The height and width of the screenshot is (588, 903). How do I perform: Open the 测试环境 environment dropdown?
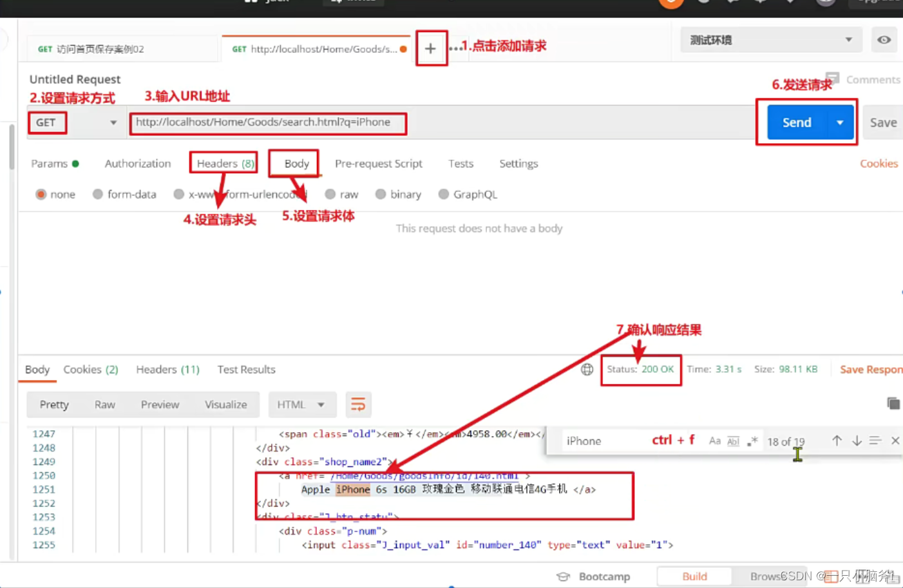click(x=771, y=40)
